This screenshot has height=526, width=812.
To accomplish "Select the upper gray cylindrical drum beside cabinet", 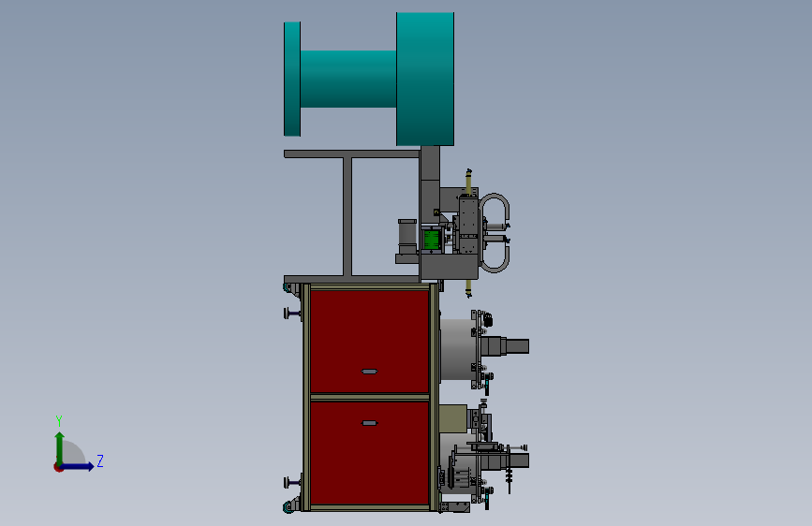I will 457,349.
